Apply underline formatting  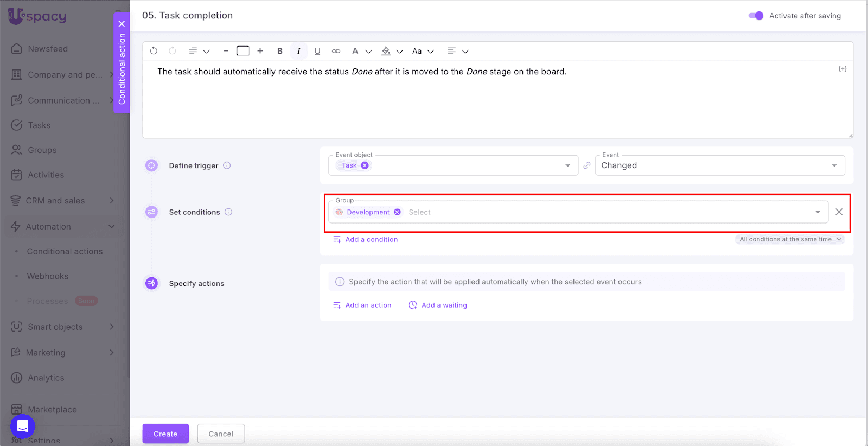pyautogui.click(x=317, y=51)
